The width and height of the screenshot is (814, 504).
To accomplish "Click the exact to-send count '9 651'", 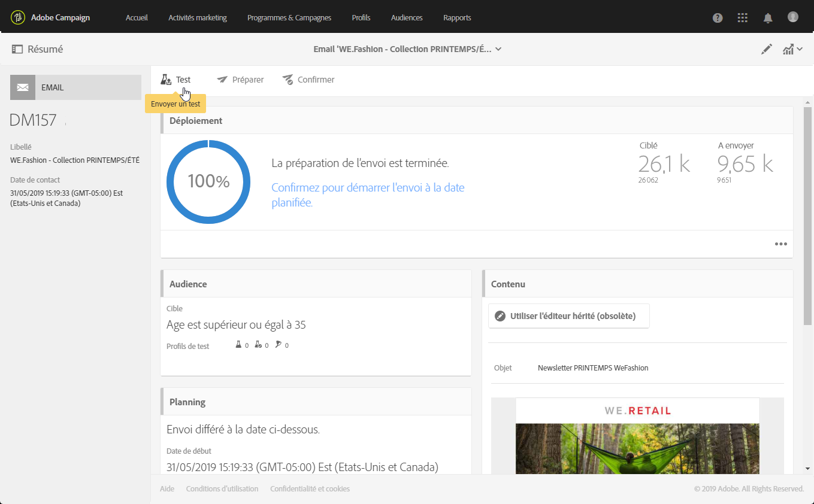I will (x=725, y=180).
